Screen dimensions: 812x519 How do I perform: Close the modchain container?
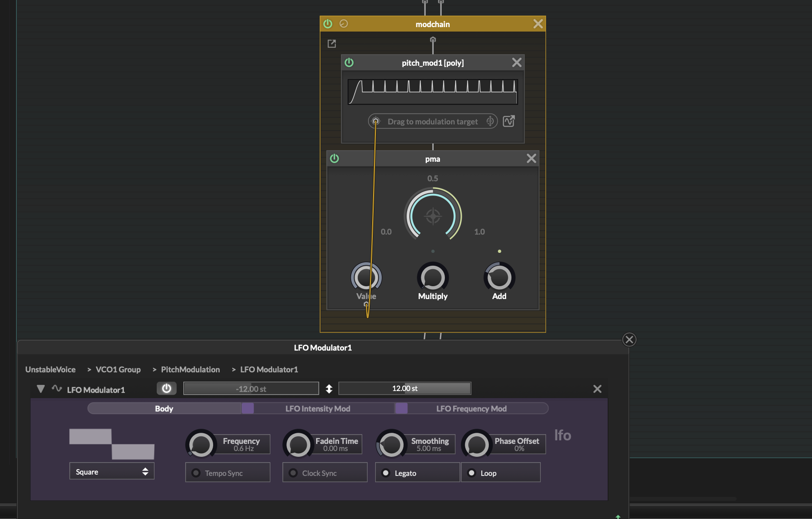pyautogui.click(x=538, y=24)
